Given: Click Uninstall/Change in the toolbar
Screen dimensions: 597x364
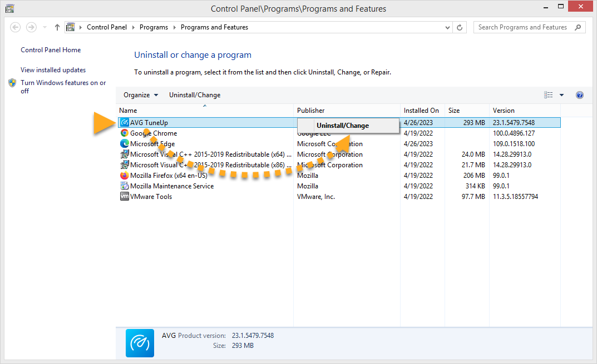Looking at the screenshot, I should [195, 95].
